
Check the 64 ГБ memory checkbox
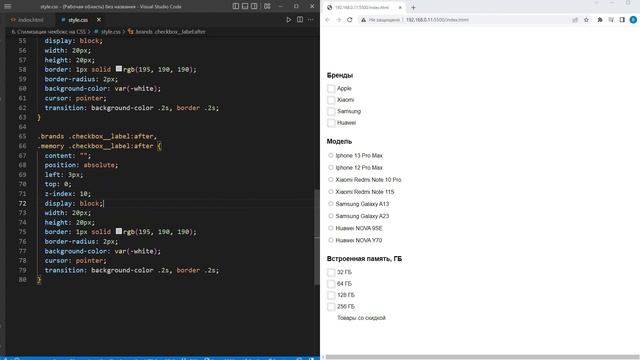pyautogui.click(x=331, y=284)
